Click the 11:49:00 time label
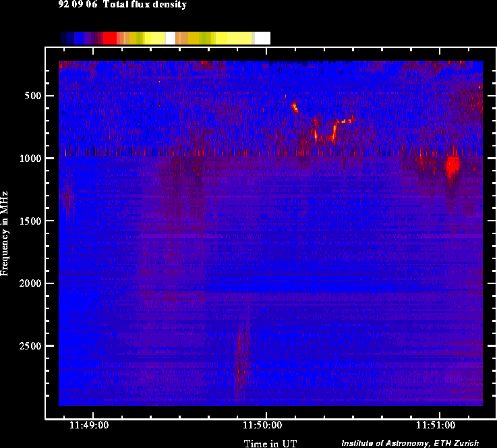Image resolution: width=497 pixels, height=448 pixels. (x=89, y=425)
